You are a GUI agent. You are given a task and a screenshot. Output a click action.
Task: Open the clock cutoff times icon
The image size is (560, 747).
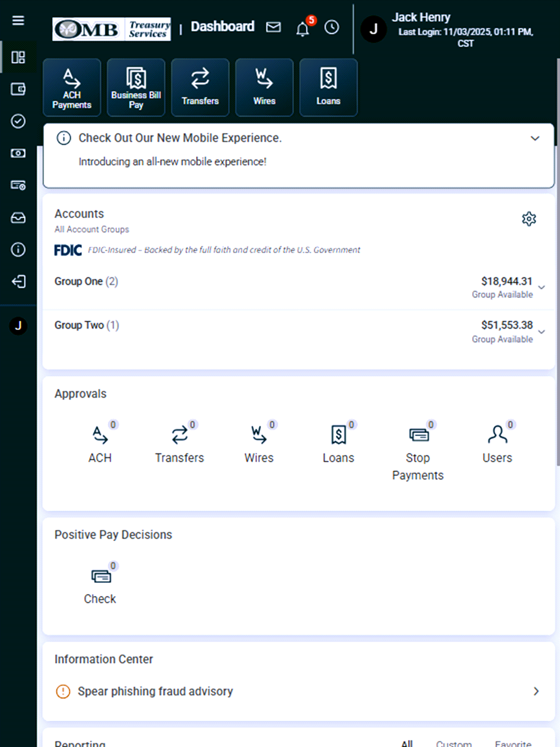coord(332,27)
